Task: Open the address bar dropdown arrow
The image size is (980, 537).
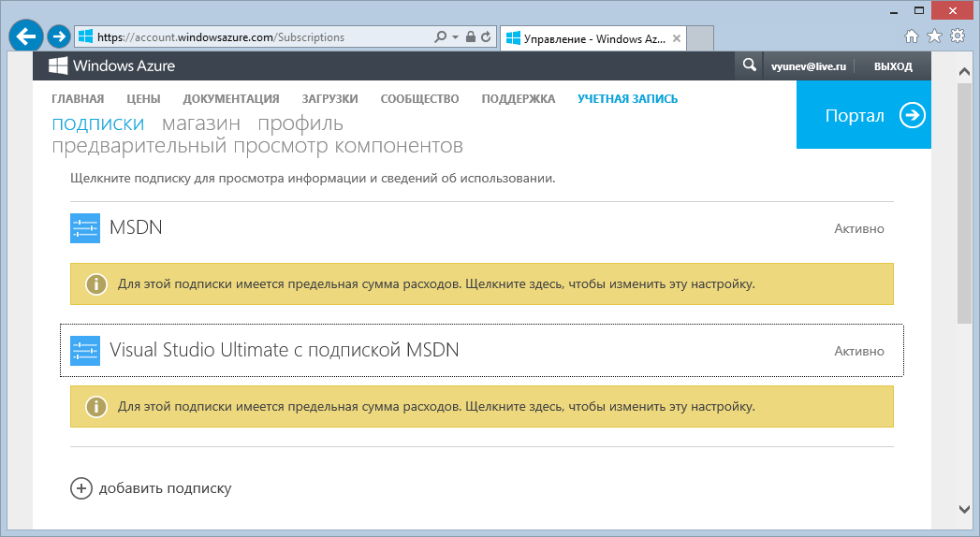Action: pyautogui.click(x=455, y=37)
